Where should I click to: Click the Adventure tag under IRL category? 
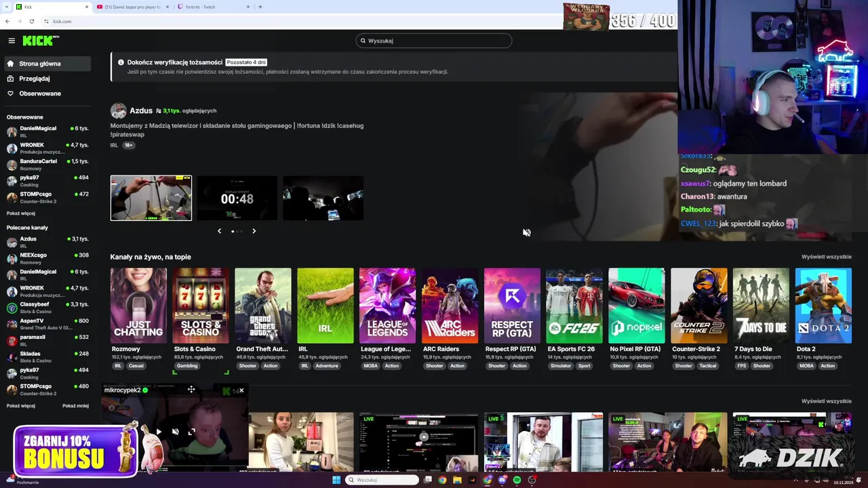tap(326, 366)
